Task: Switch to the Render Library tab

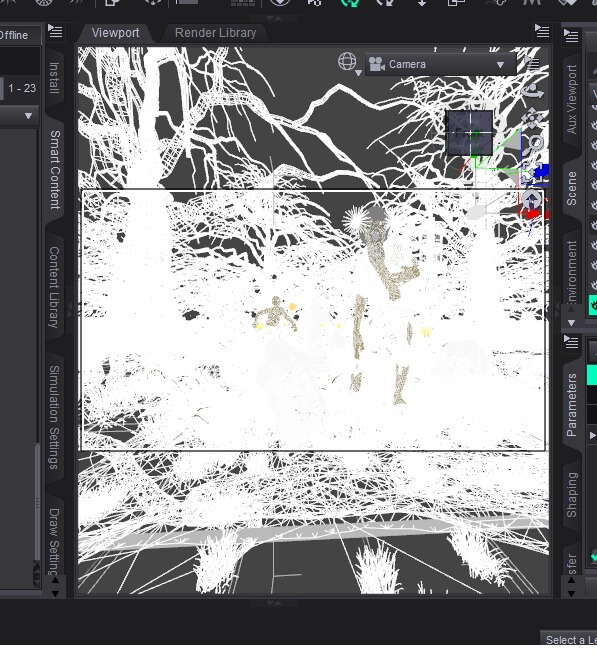Action: [x=215, y=33]
